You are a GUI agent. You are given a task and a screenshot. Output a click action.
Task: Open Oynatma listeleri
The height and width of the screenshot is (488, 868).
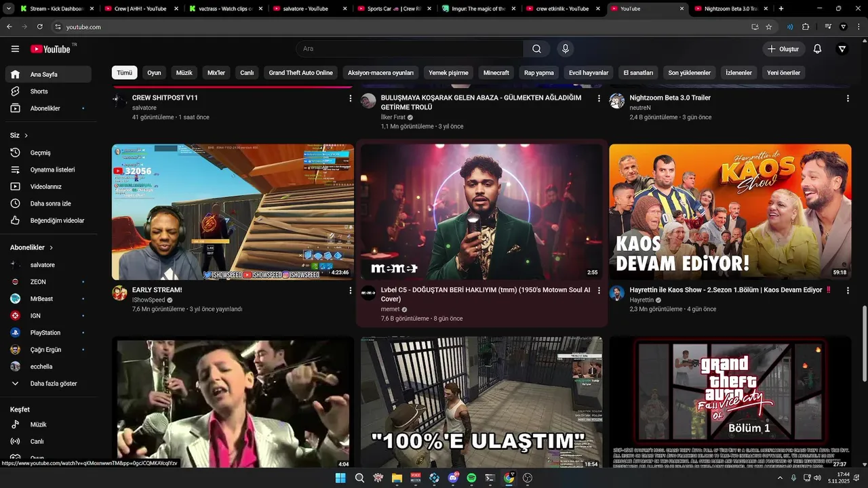(x=47, y=169)
